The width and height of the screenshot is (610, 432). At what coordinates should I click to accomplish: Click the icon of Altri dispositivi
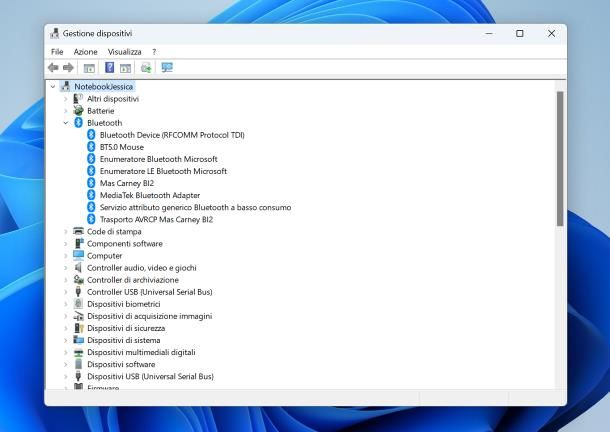click(x=78, y=98)
